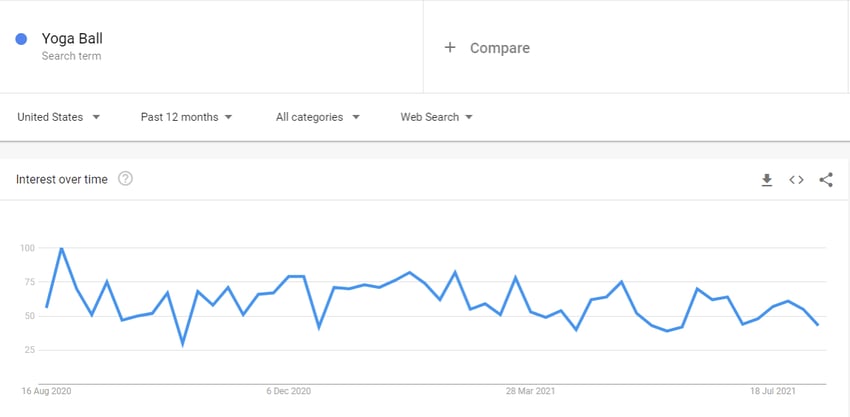
Task: Edit the Yoga Ball search term
Action: [x=72, y=39]
